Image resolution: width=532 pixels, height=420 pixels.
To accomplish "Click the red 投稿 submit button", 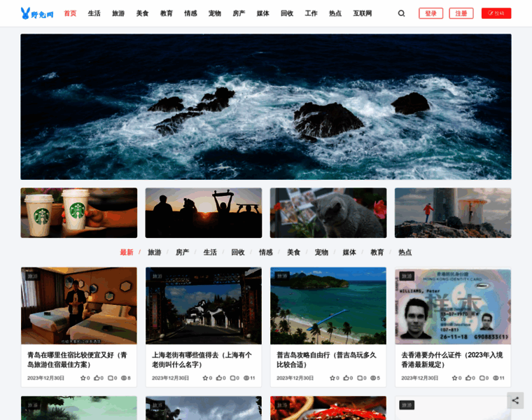I will pos(496,13).
